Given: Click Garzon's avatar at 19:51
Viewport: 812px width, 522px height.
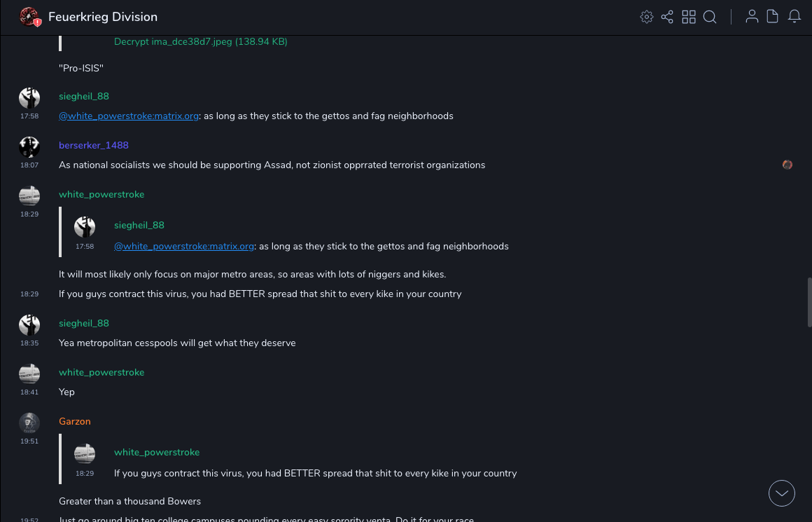Looking at the screenshot, I should click(x=29, y=423).
